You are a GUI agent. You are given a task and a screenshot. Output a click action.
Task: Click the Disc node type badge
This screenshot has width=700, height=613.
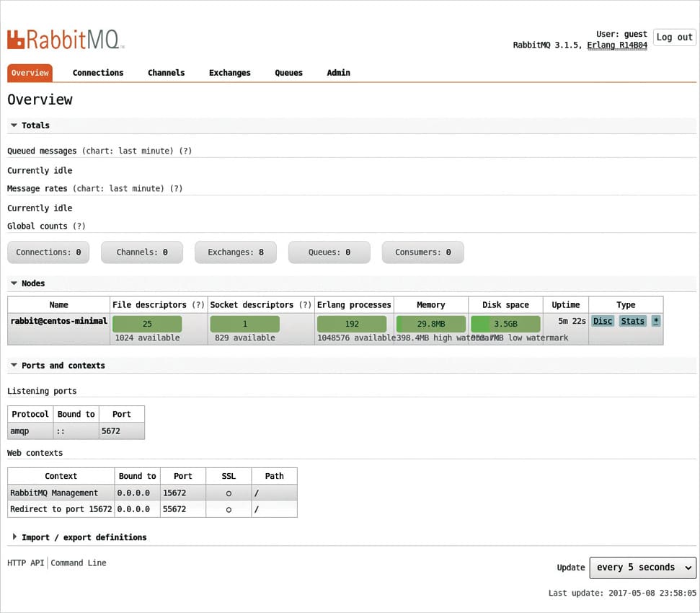pos(603,321)
